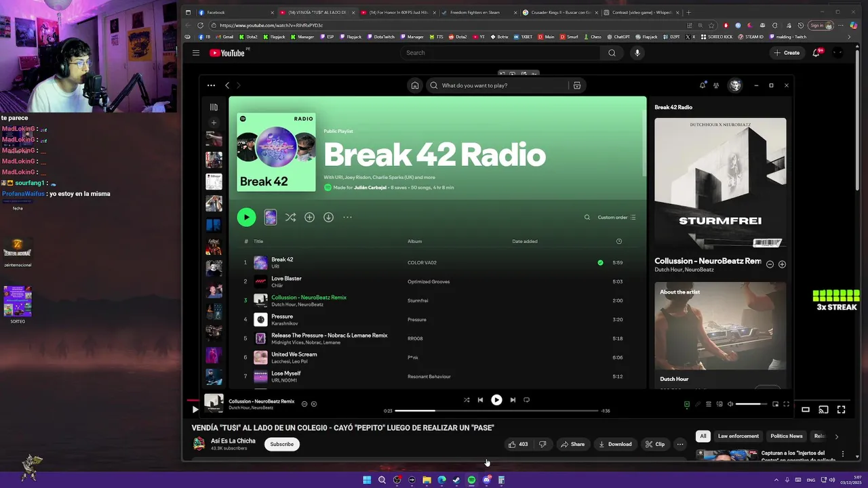Search within the playlist magnifier icon
This screenshot has height=488, width=868.
[x=587, y=218]
